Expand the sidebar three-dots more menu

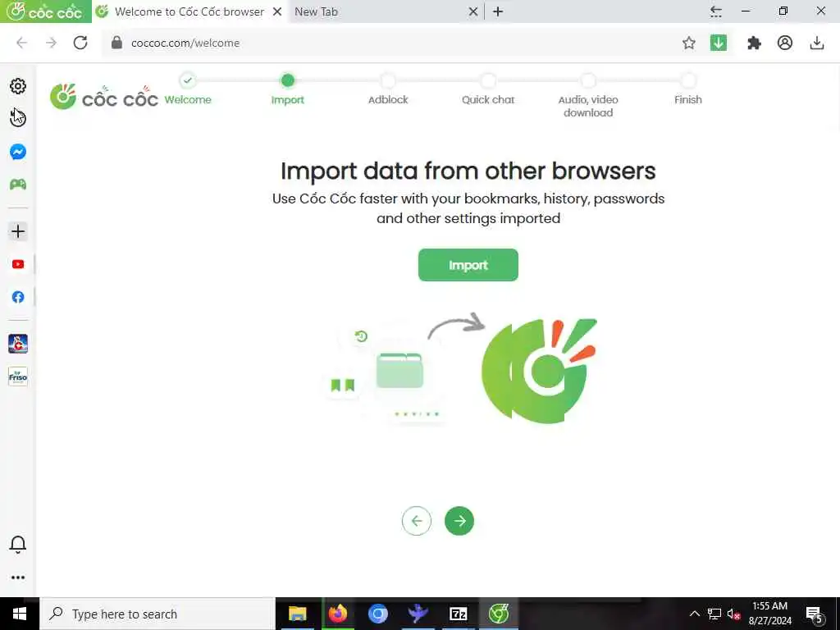coord(18,577)
